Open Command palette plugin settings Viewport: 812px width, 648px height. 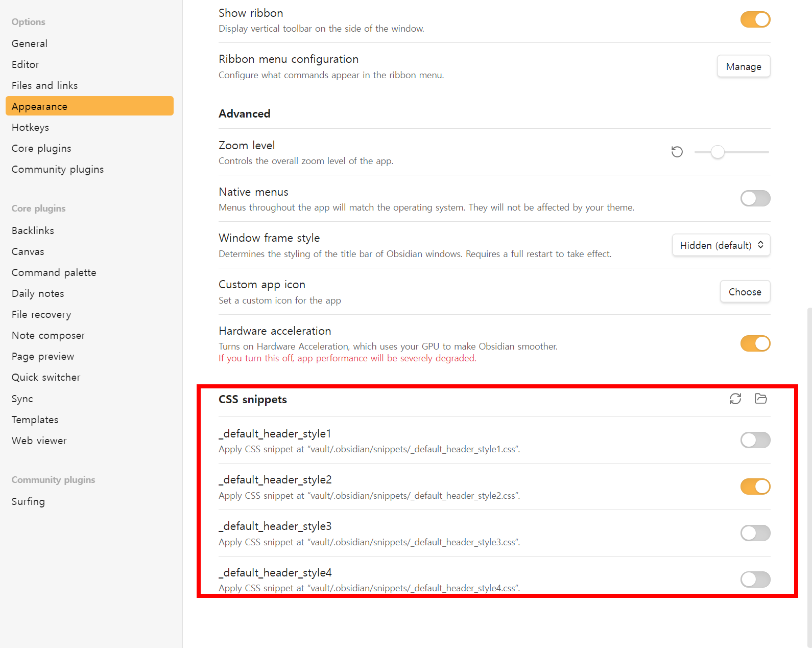tap(89, 272)
